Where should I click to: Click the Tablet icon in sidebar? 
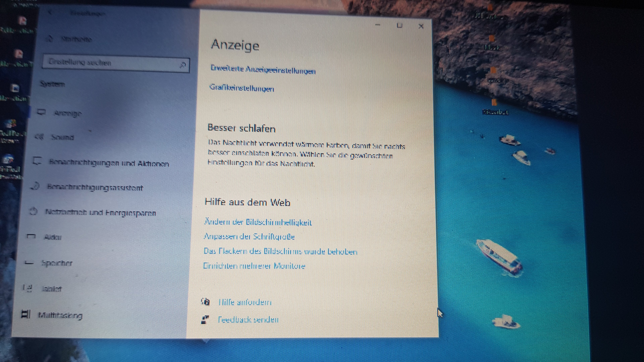[27, 288]
